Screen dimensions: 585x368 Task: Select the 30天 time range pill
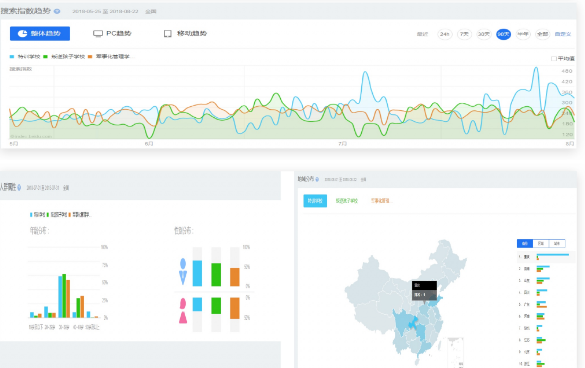pos(484,34)
